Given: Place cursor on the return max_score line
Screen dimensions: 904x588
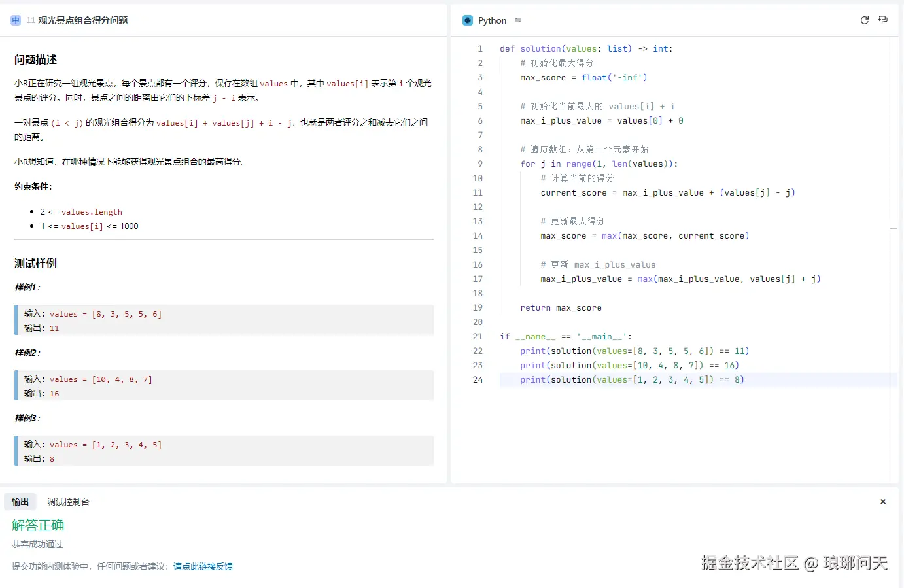Looking at the screenshot, I should [x=561, y=308].
